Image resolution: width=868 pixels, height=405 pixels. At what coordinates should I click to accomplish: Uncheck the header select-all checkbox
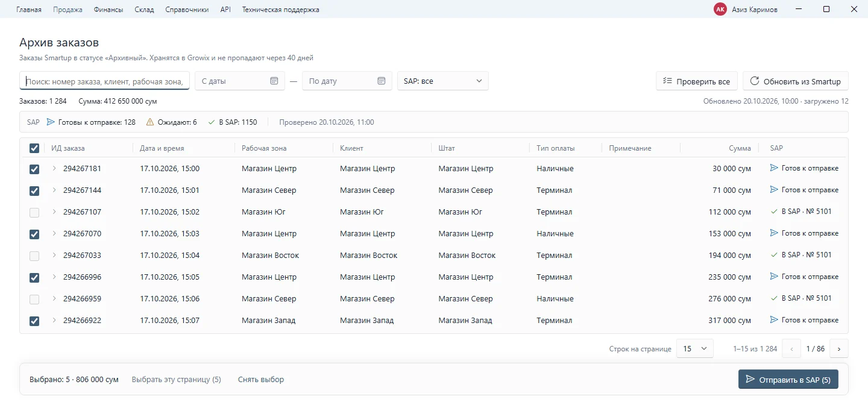pos(34,148)
